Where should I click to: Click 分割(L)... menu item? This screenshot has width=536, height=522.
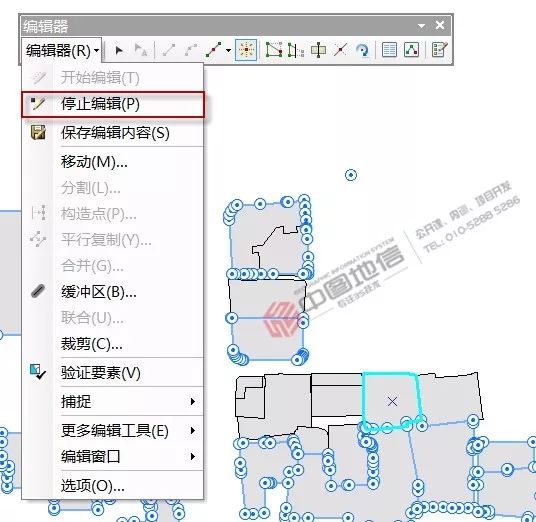point(113,188)
